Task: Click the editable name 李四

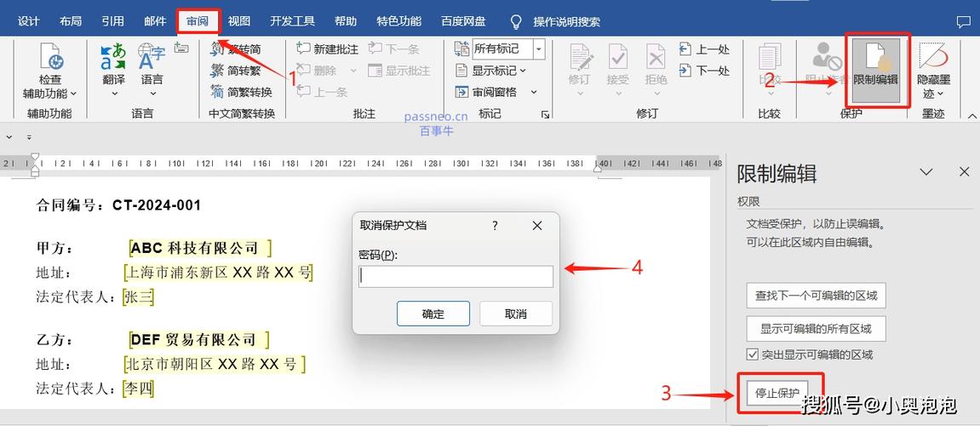Action: pyautogui.click(x=138, y=389)
